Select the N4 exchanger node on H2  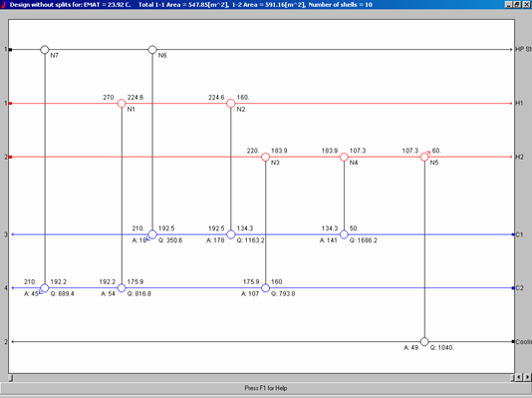point(344,157)
